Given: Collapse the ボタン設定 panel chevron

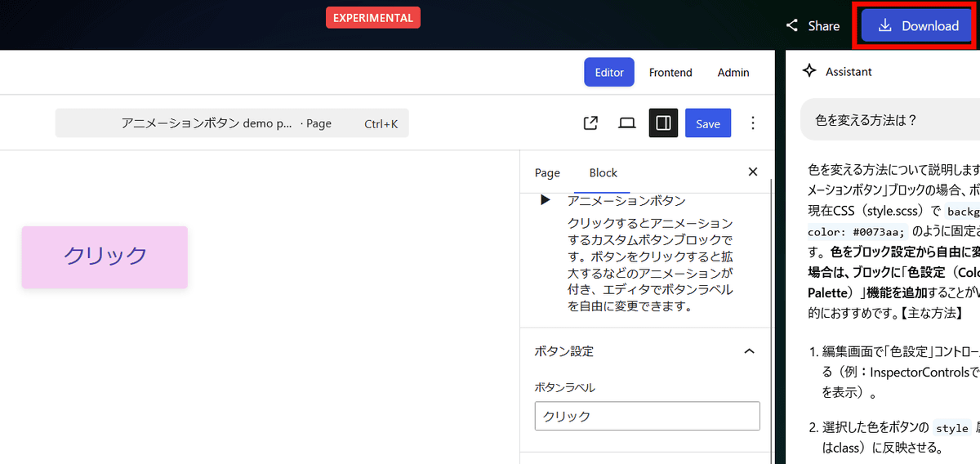Looking at the screenshot, I should pyautogui.click(x=749, y=351).
